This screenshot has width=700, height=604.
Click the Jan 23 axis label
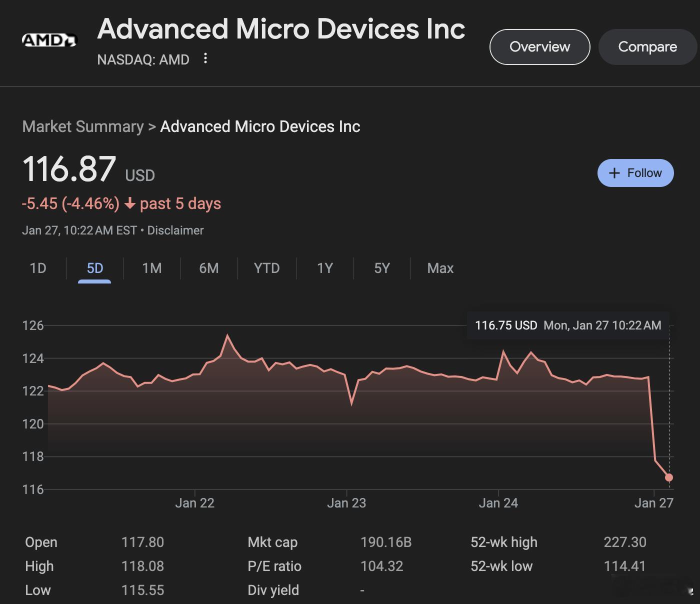[346, 503]
